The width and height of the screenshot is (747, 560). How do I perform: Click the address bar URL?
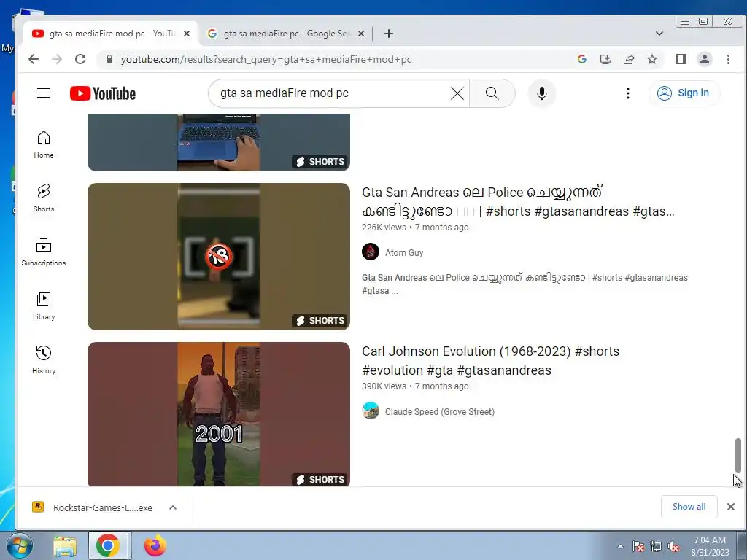click(x=266, y=59)
